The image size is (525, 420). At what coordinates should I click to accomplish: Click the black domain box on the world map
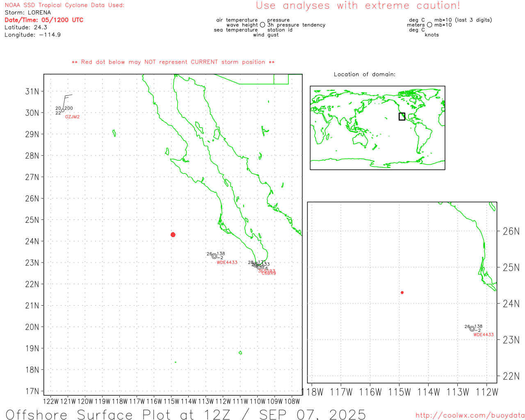pos(402,116)
